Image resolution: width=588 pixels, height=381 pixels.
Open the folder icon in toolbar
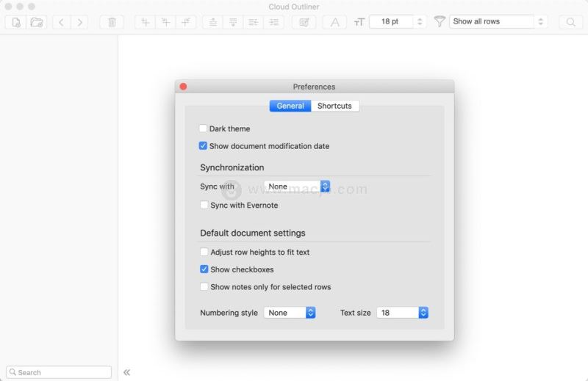click(x=36, y=22)
